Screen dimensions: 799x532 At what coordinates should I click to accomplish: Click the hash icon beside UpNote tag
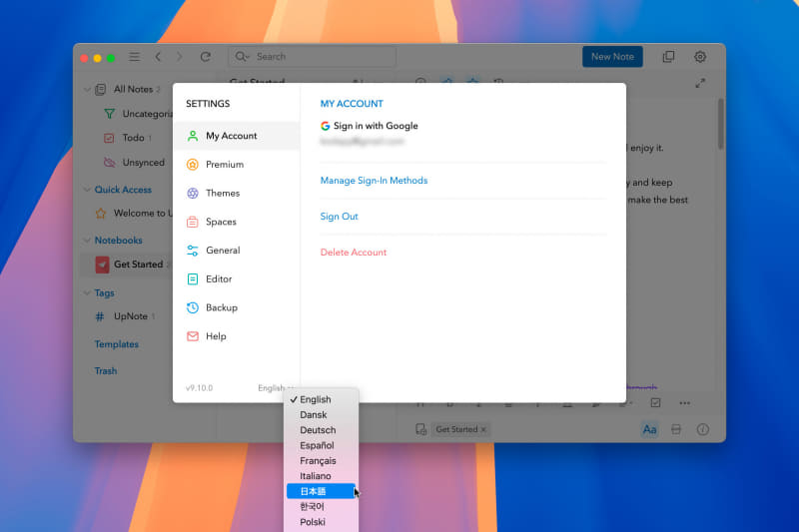click(100, 316)
